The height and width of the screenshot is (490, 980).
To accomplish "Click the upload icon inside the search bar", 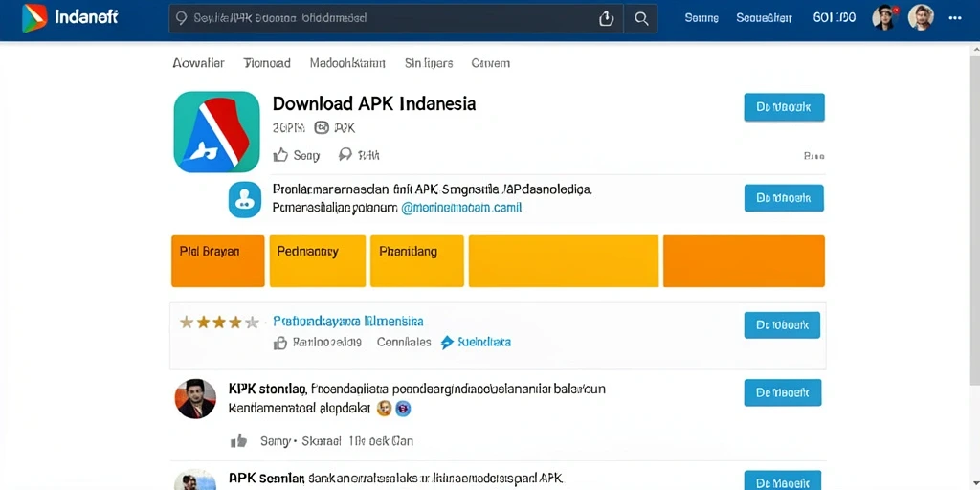I will coord(606,19).
